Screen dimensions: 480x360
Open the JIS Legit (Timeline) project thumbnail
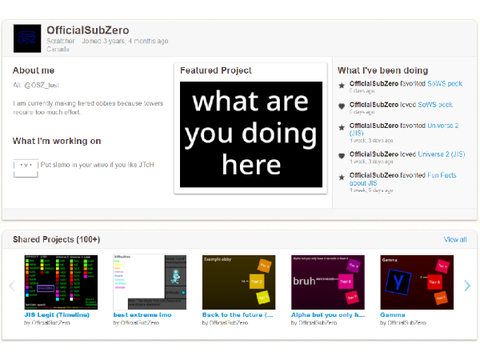[x=61, y=282]
